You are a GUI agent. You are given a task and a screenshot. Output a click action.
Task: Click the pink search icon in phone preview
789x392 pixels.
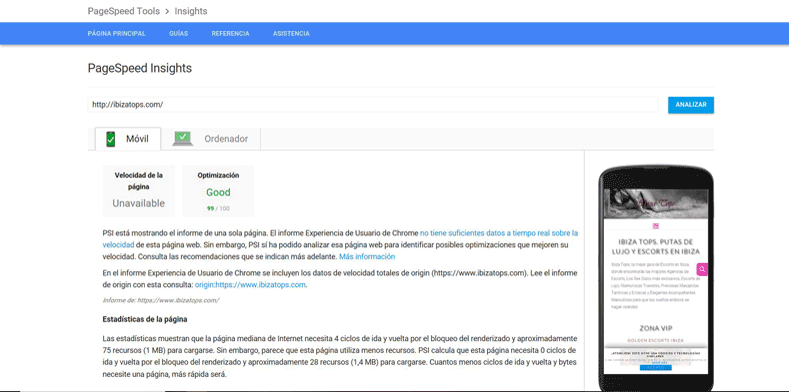click(x=702, y=270)
